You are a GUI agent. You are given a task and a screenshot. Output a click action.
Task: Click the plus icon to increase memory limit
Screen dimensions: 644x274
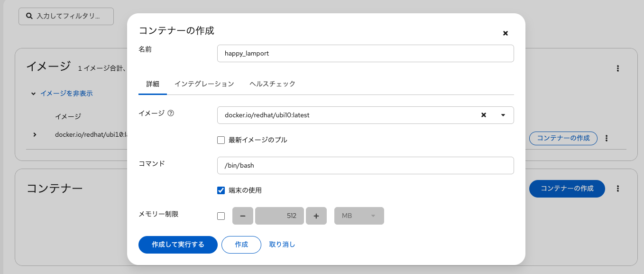pyautogui.click(x=316, y=216)
